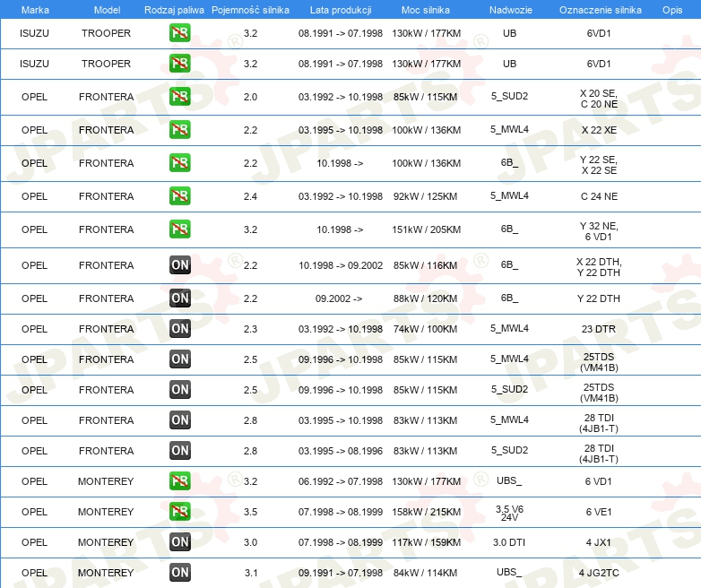
Task: Click body type 3.5 V6 24V
Action: 509,513
